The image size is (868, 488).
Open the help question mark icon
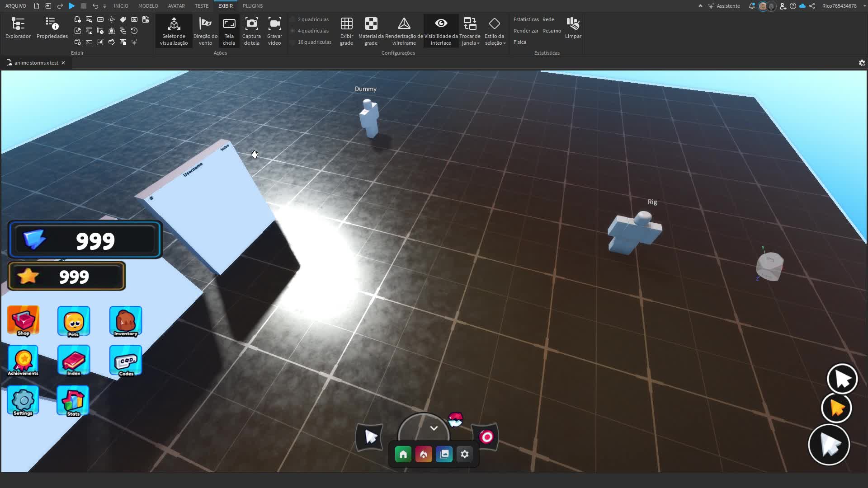[793, 6]
